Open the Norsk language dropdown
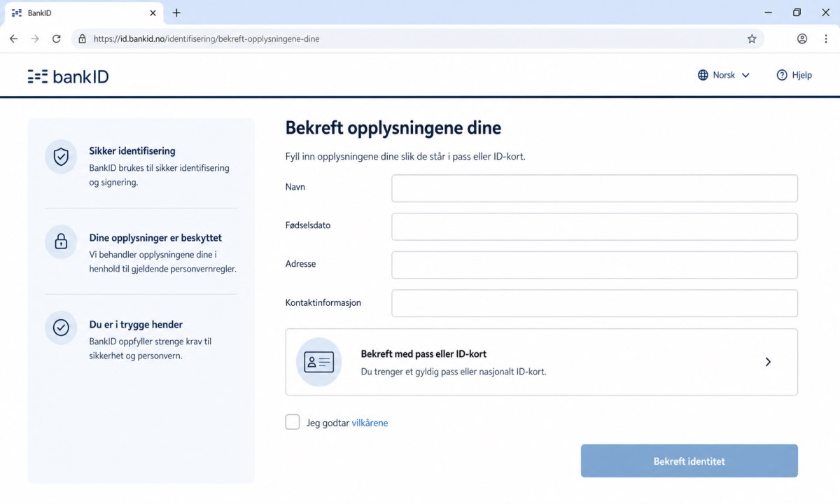This screenshot has height=504, width=840. (724, 75)
